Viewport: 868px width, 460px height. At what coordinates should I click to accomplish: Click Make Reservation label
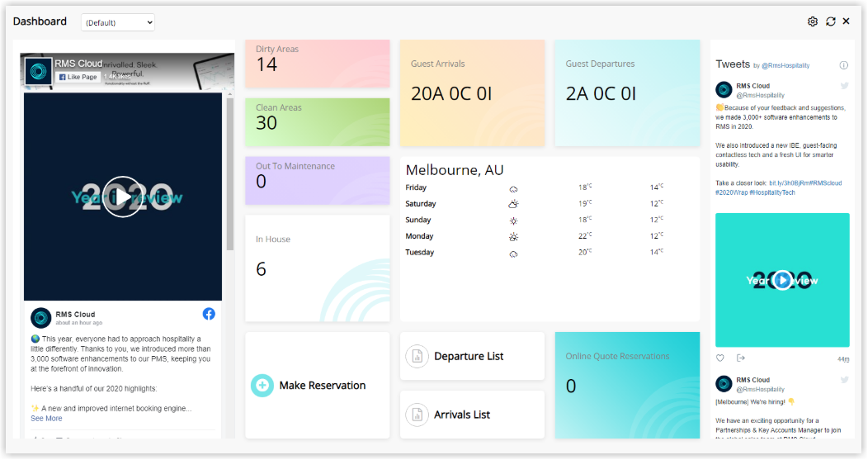click(322, 385)
